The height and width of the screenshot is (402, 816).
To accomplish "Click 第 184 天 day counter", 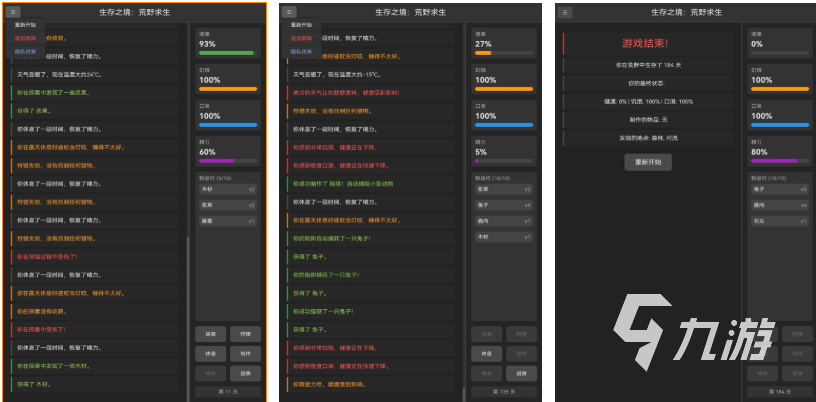I will click(780, 392).
